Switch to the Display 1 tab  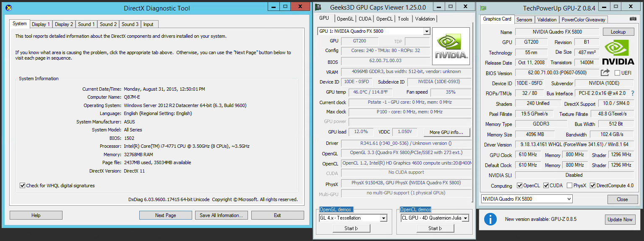(x=41, y=24)
